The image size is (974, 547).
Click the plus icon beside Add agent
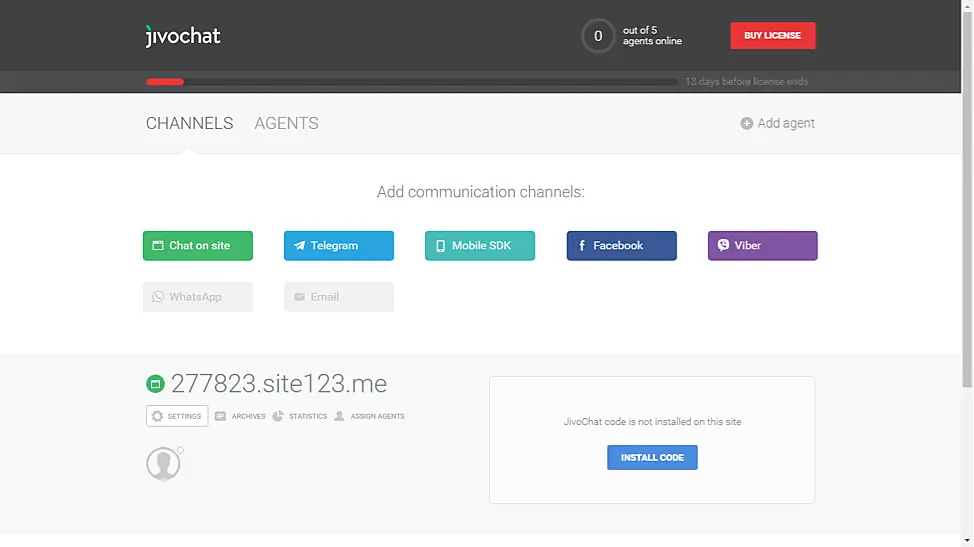[x=746, y=124]
